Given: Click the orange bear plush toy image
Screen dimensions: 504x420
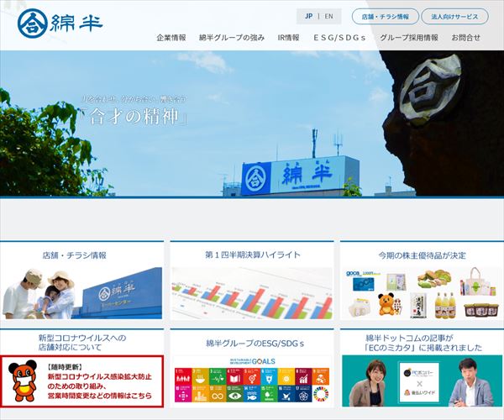Looking at the screenshot, I should (386, 304).
